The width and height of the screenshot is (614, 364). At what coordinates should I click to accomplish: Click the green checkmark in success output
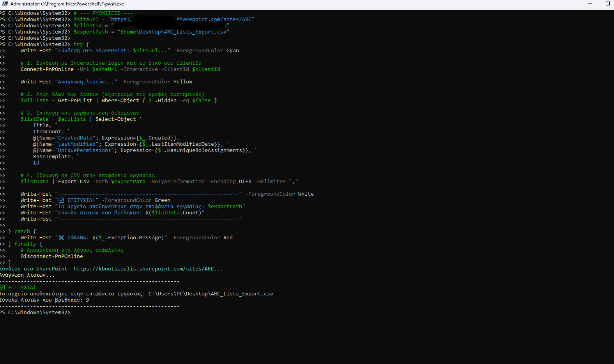[2, 288]
